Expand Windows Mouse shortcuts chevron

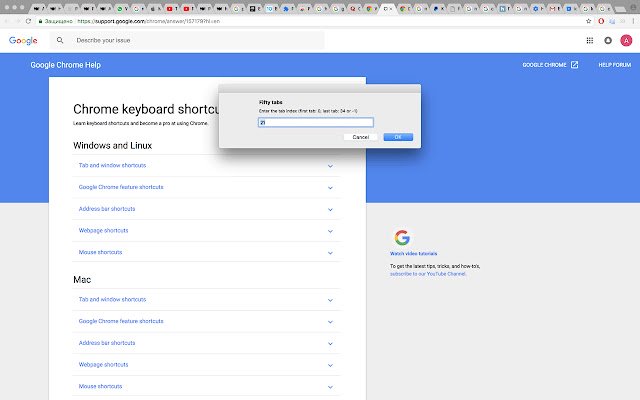[x=330, y=253]
